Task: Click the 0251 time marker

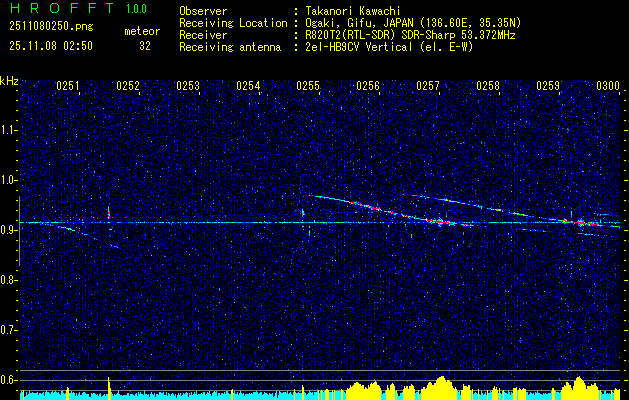Action: click(68, 86)
